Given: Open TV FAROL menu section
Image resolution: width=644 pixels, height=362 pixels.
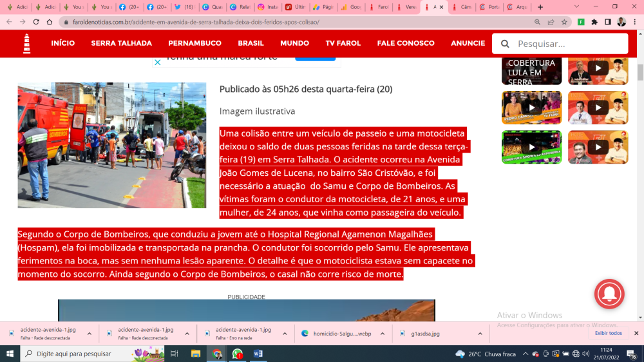Looking at the screenshot, I should 343,43.
